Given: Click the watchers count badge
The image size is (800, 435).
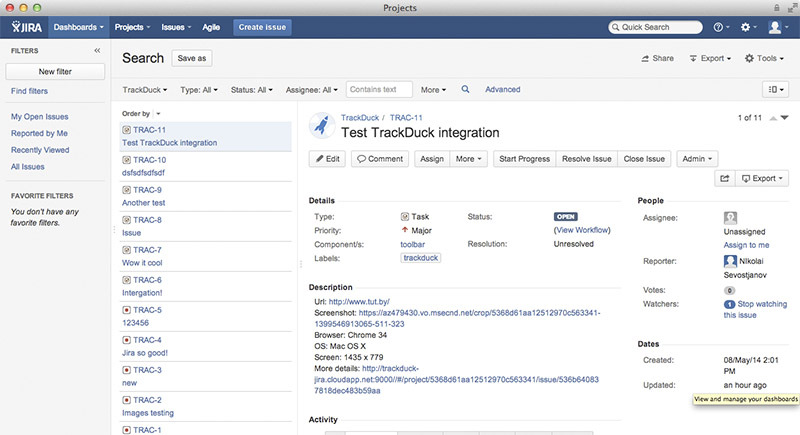Looking at the screenshot, I should [x=729, y=304].
